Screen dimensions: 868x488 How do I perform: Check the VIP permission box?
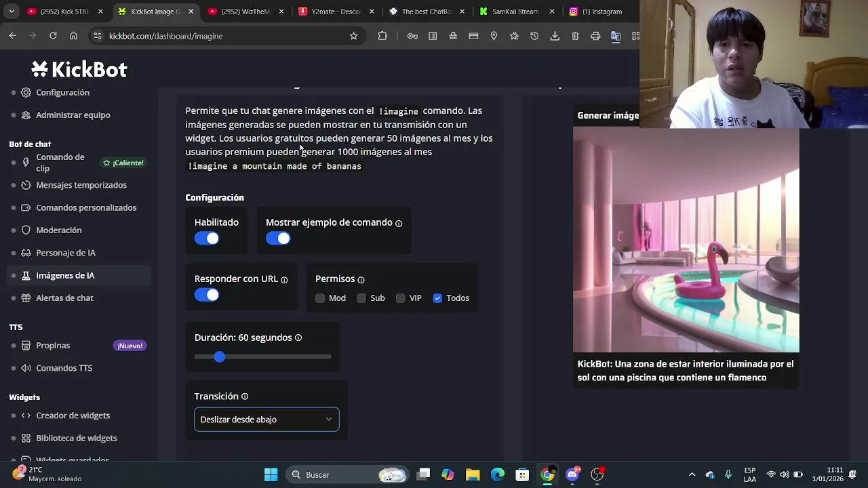[x=401, y=298]
